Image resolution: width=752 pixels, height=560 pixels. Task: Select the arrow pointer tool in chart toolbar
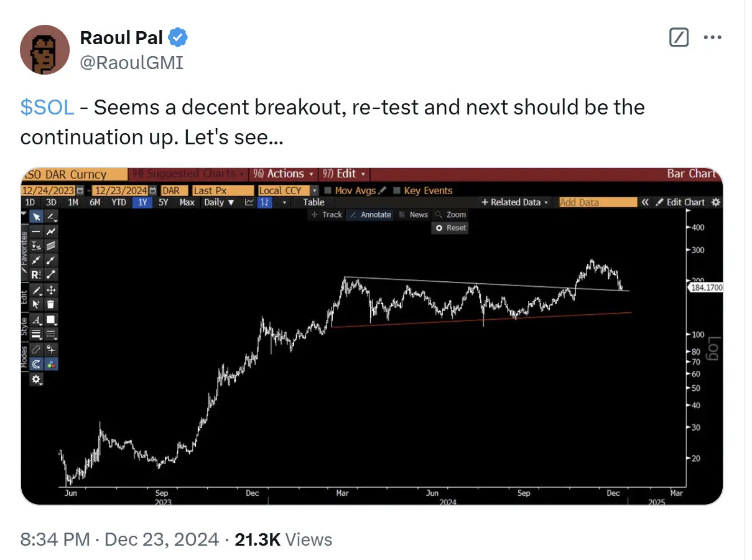(x=37, y=217)
